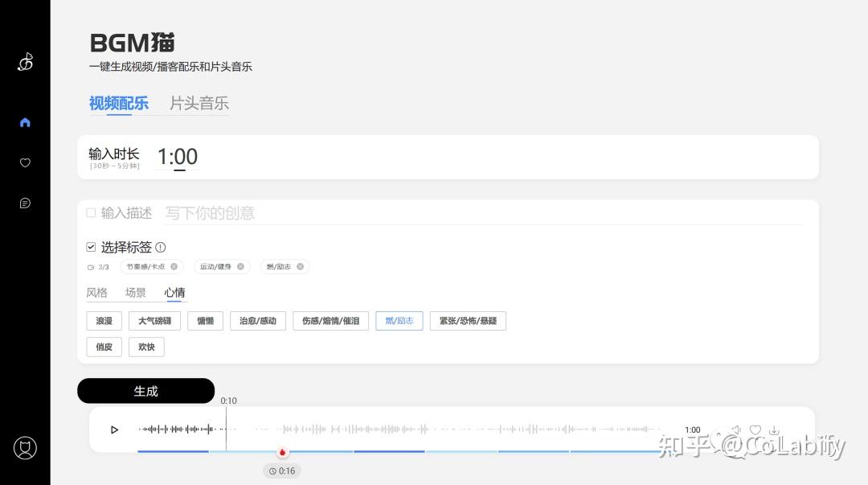
Task: Click the Home icon in the left sidebar
Action: [25, 121]
